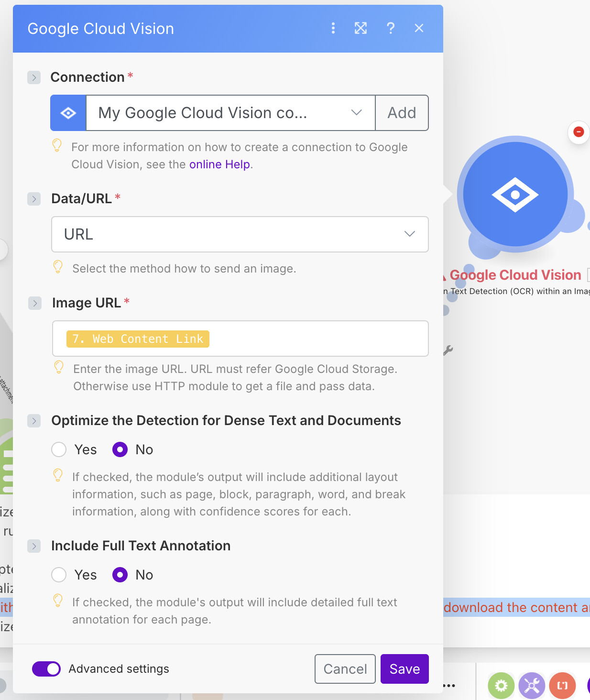Click the lightbulb hint under Data/URL
This screenshot has height=700, width=590.
click(58, 267)
